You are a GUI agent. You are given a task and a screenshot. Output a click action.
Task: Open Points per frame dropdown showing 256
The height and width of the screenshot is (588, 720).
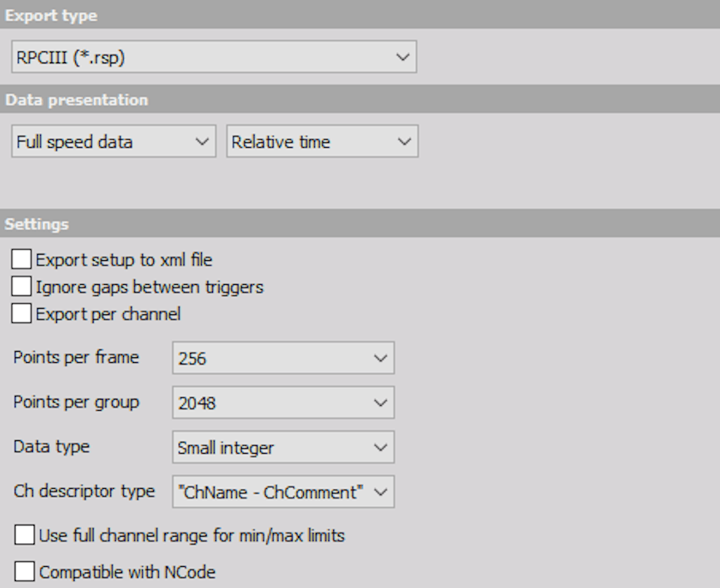pyautogui.click(x=283, y=358)
